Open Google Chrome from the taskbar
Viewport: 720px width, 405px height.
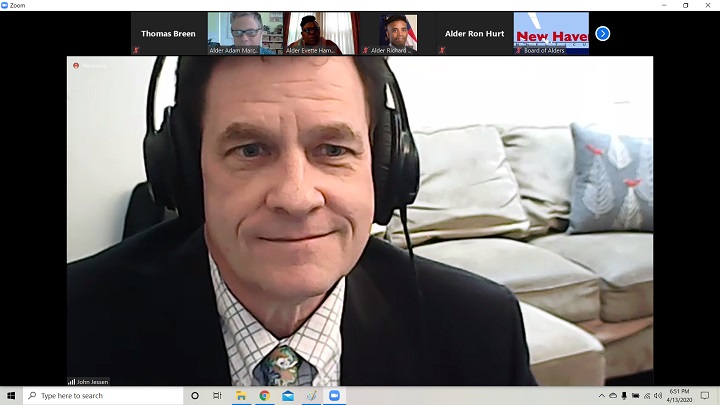[264, 395]
